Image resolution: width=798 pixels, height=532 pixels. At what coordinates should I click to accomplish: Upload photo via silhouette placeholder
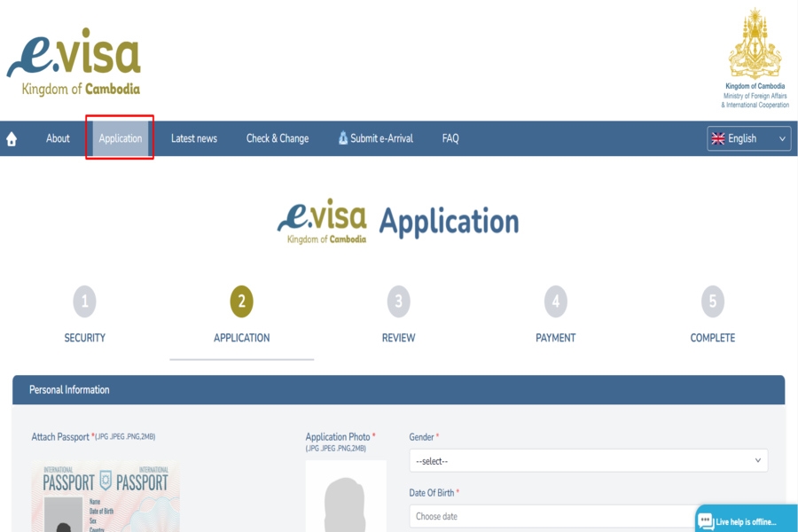[x=346, y=497]
